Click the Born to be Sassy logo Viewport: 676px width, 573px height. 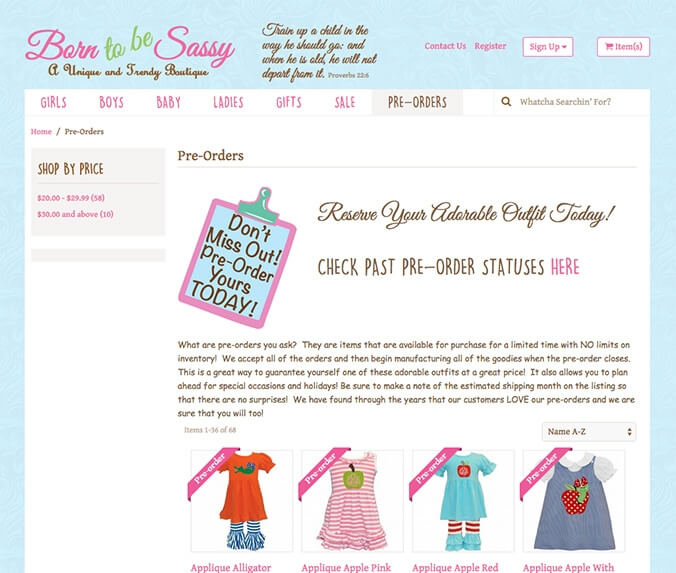[130, 52]
